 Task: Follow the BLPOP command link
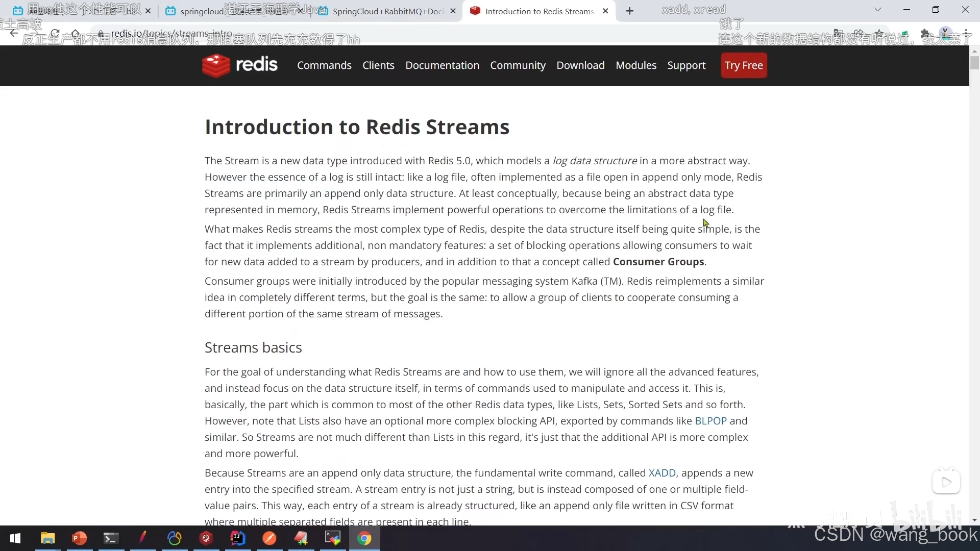tap(710, 421)
